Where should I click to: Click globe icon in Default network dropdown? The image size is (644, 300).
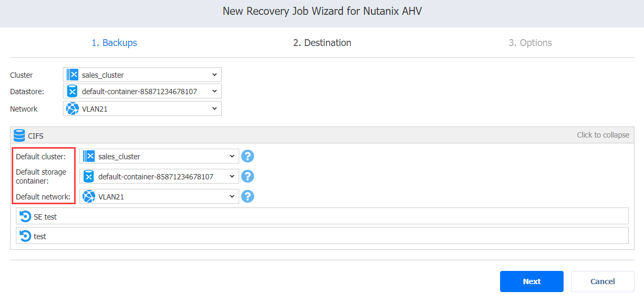coord(89,196)
